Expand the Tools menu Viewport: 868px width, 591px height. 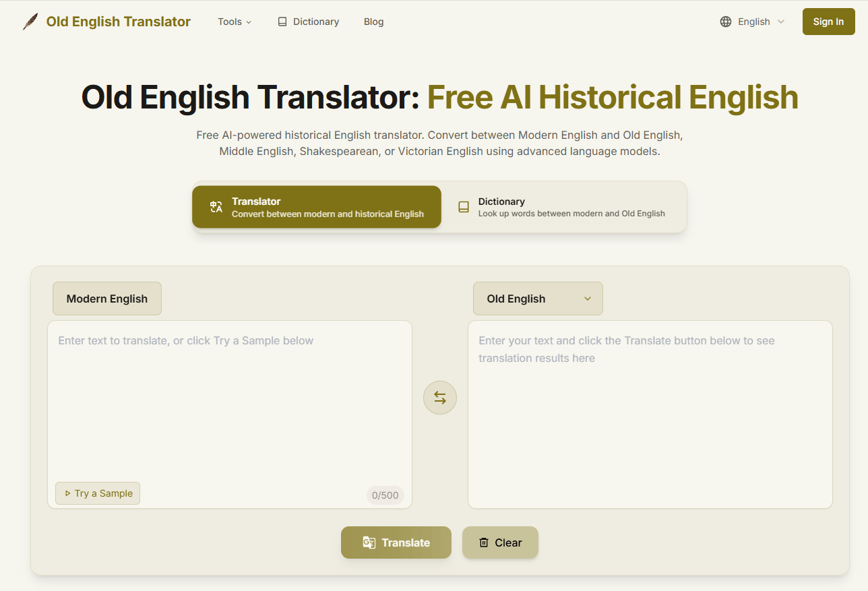235,22
